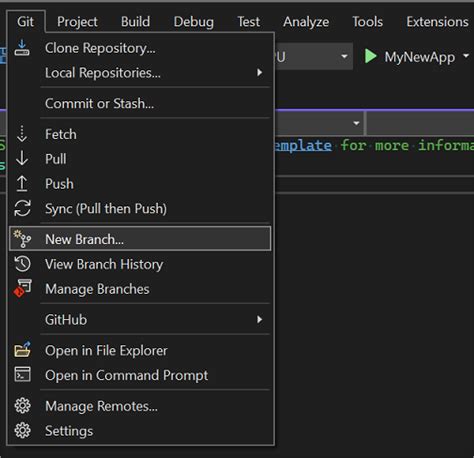The height and width of the screenshot is (458, 474).
Task: Open the platform combo box dropdown arrow
Action: tap(344, 56)
